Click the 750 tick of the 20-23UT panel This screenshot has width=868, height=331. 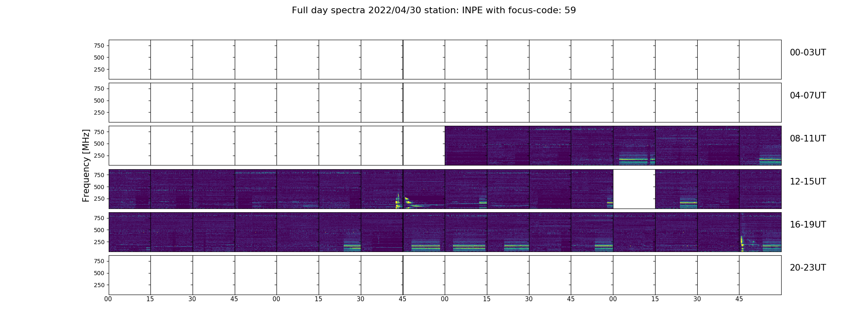[99, 261]
